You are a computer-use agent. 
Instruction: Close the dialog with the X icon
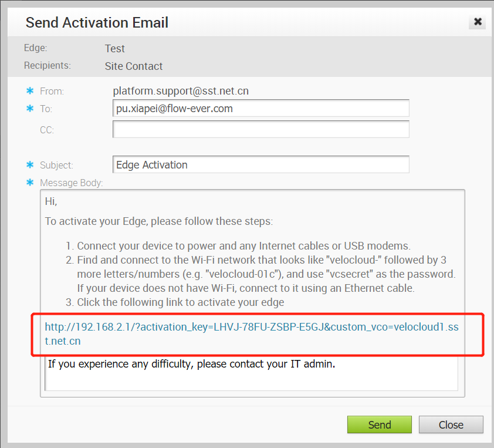tap(478, 22)
